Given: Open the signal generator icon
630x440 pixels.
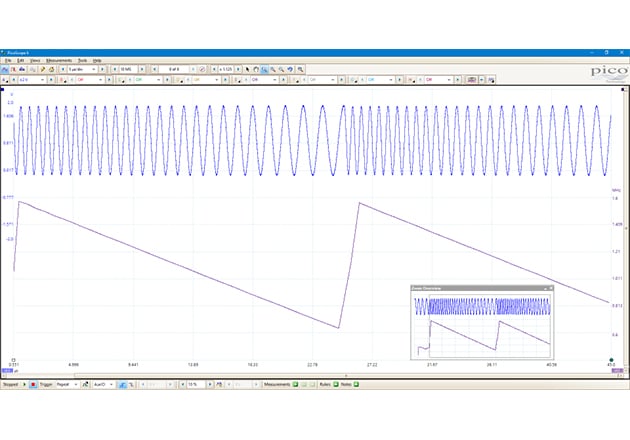Looking at the screenshot, I should pos(491,80).
